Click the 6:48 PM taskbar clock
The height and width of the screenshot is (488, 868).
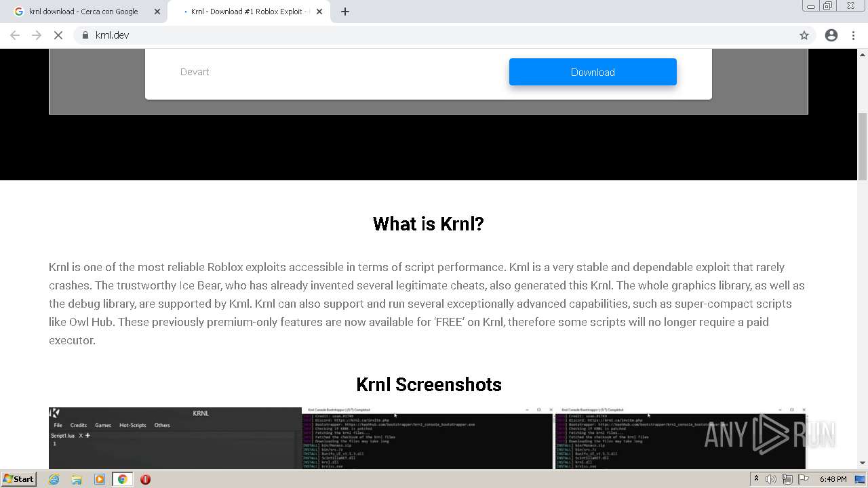(833, 479)
